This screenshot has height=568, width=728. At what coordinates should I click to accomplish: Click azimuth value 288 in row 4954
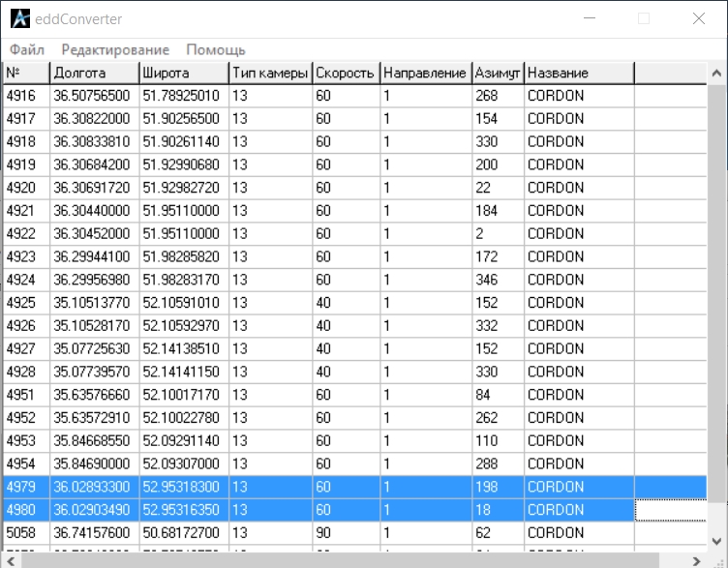(x=498, y=463)
